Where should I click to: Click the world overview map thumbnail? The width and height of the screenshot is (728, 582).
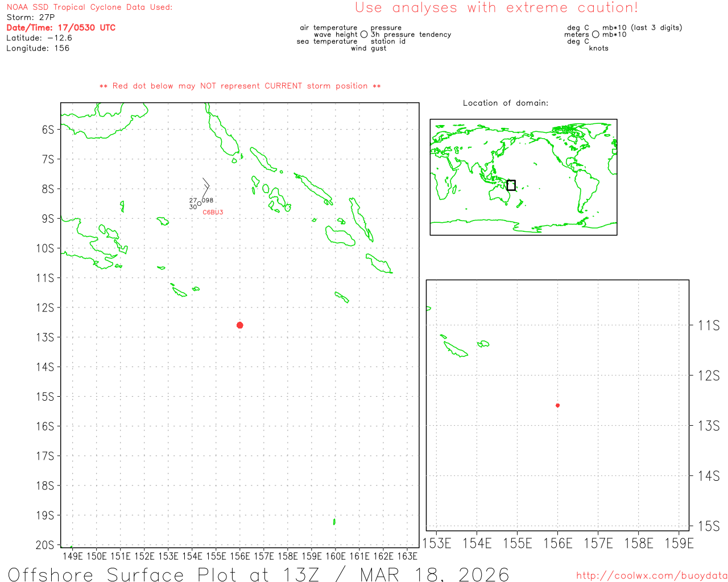click(x=523, y=177)
